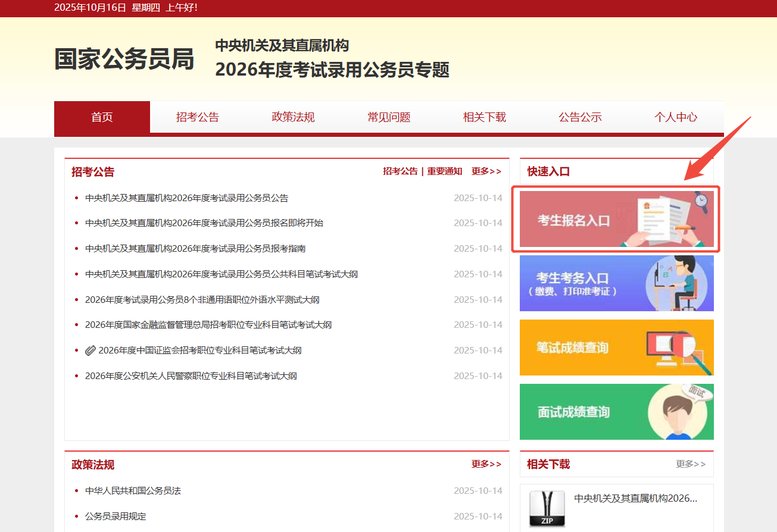Open the 笔试成绩查询 banner
This screenshot has height=532, width=777.
tap(616, 348)
